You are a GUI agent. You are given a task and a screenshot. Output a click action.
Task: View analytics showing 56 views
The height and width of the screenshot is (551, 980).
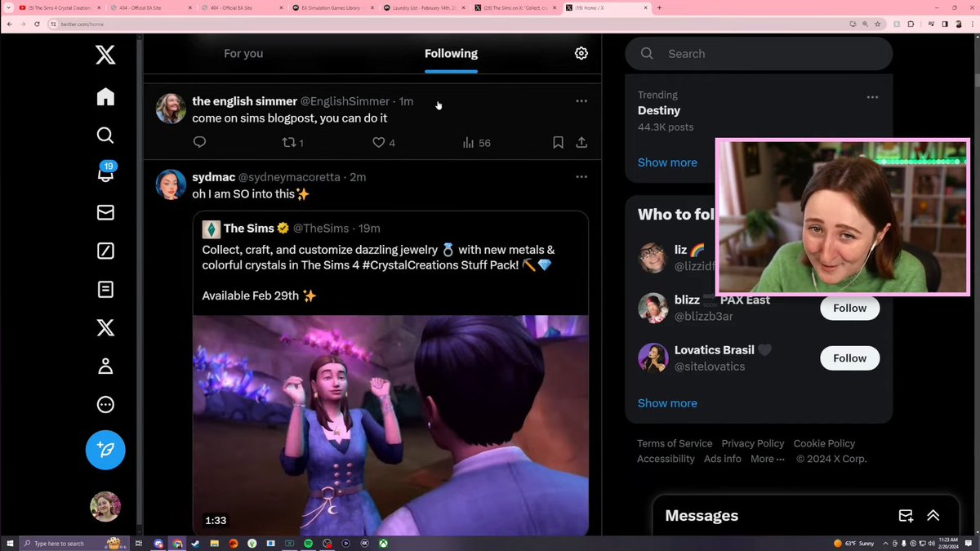point(476,143)
